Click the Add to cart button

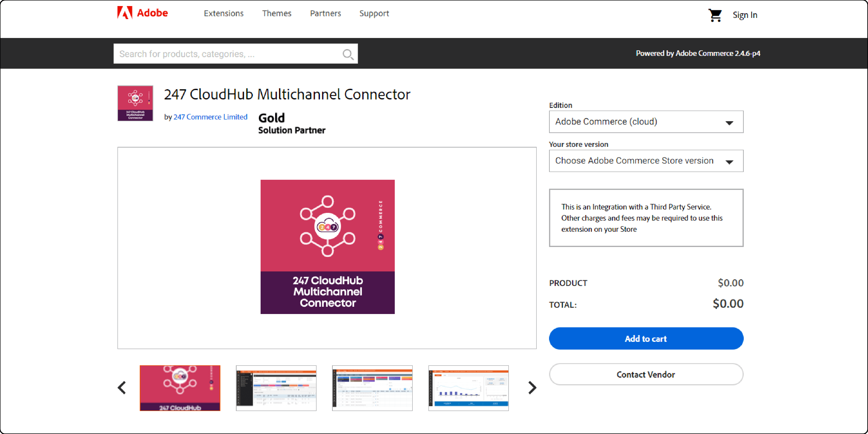click(x=646, y=338)
